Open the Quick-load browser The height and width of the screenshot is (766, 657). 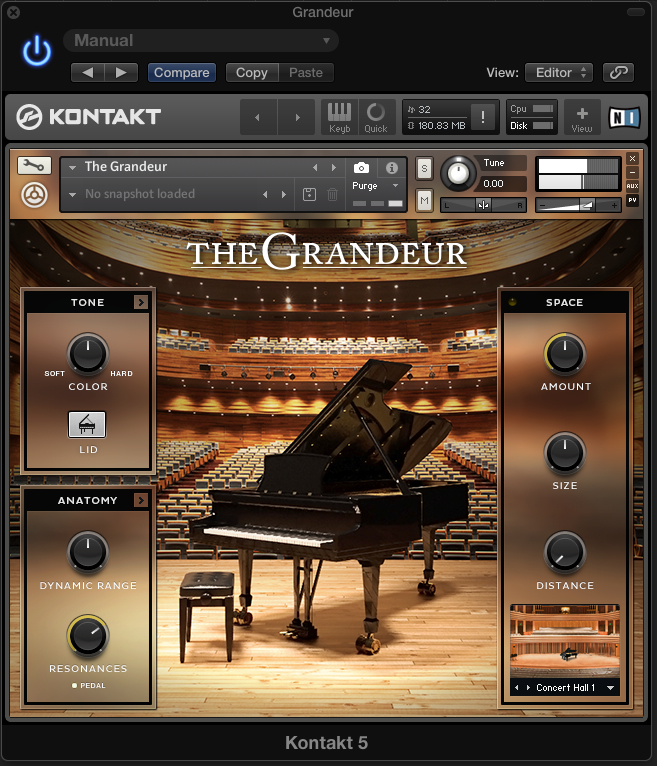(x=376, y=117)
